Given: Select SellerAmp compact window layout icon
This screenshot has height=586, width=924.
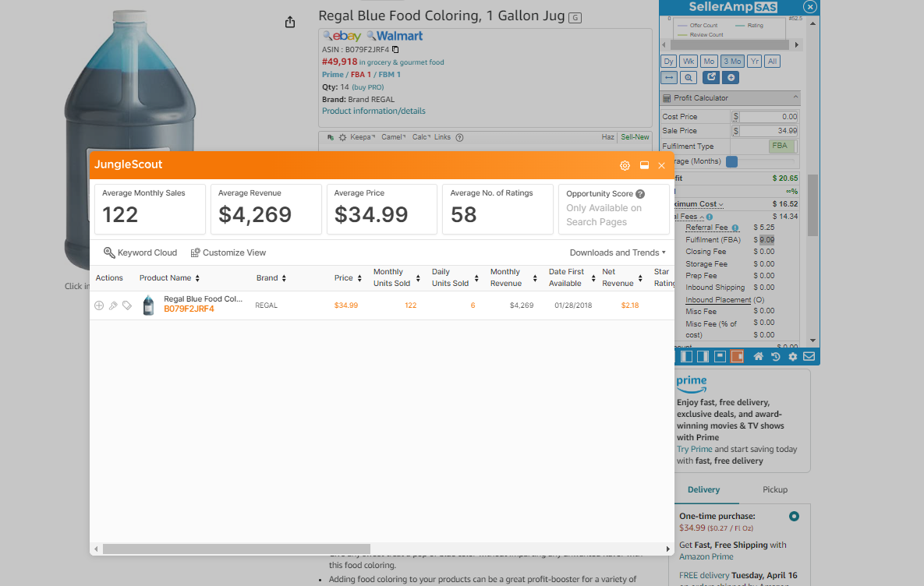Looking at the screenshot, I should coord(720,356).
